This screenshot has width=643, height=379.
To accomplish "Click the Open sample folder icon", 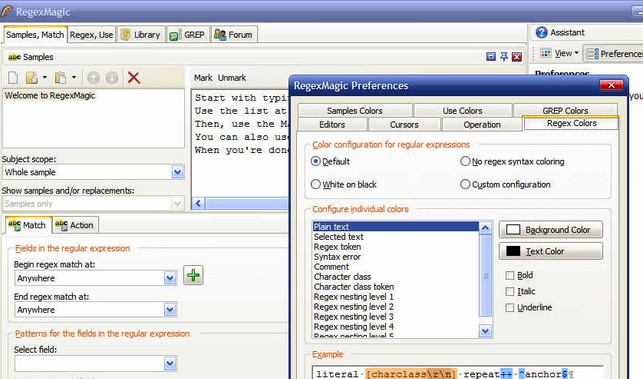I will [32, 78].
